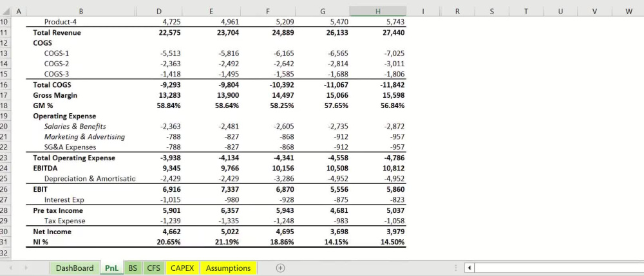Select column B header
This screenshot has width=644, height=276.
(x=81, y=12)
